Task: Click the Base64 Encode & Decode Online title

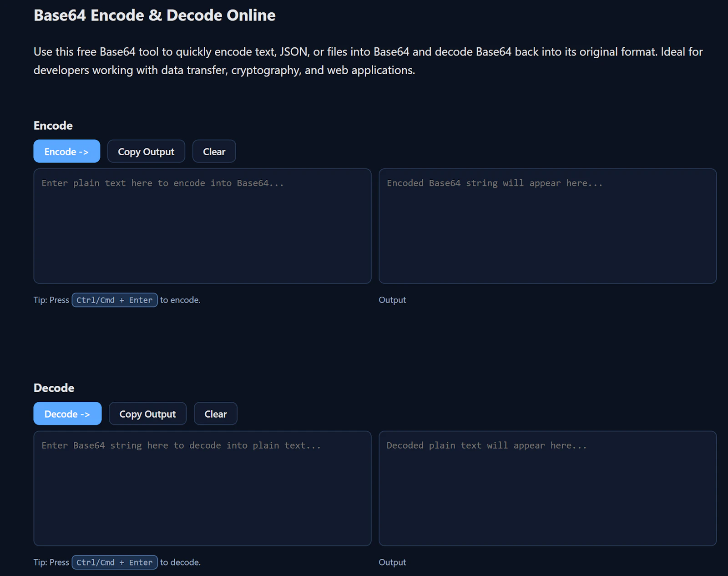Action: tap(155, 15)
